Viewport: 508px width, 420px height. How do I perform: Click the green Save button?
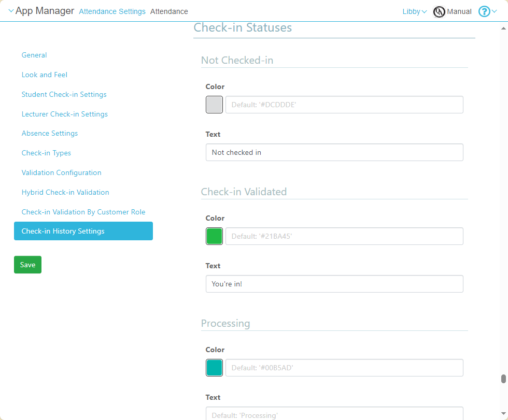pos(27,265)
